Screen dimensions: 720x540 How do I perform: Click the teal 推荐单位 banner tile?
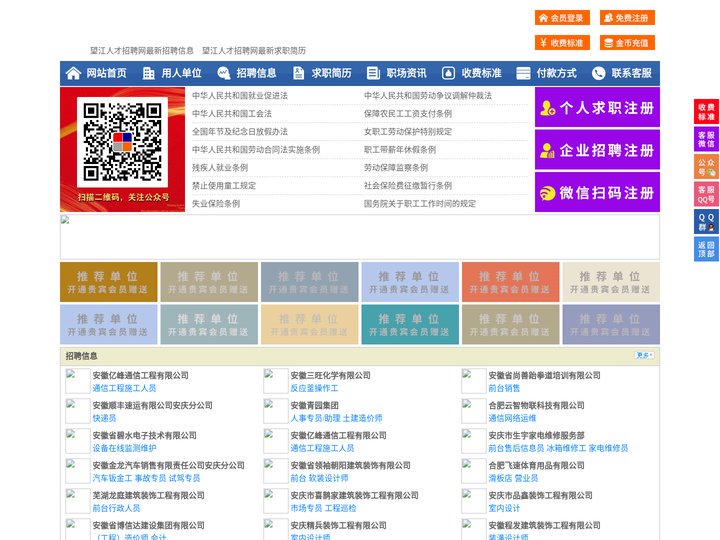(x=410, y=324)
